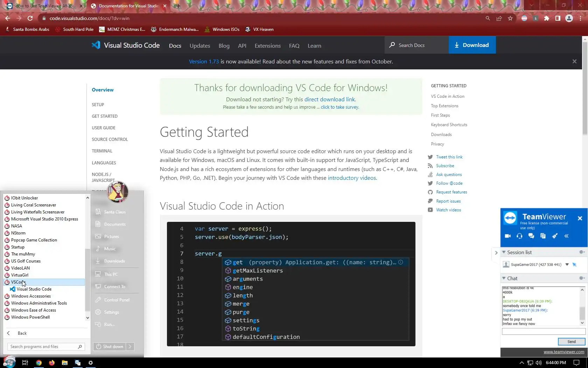Go back to the previous page in Chrome
This screenshot has height=368, width=588.
point(8,18)
